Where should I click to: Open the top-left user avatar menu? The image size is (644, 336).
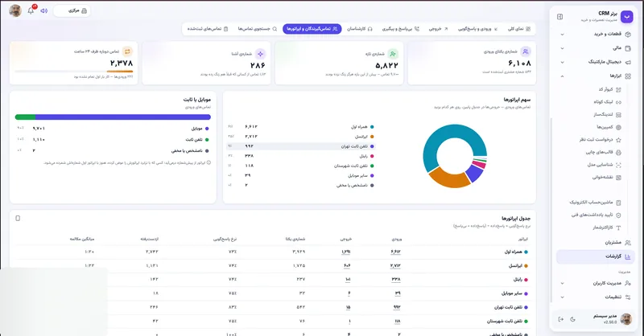[x=15, y=10]
